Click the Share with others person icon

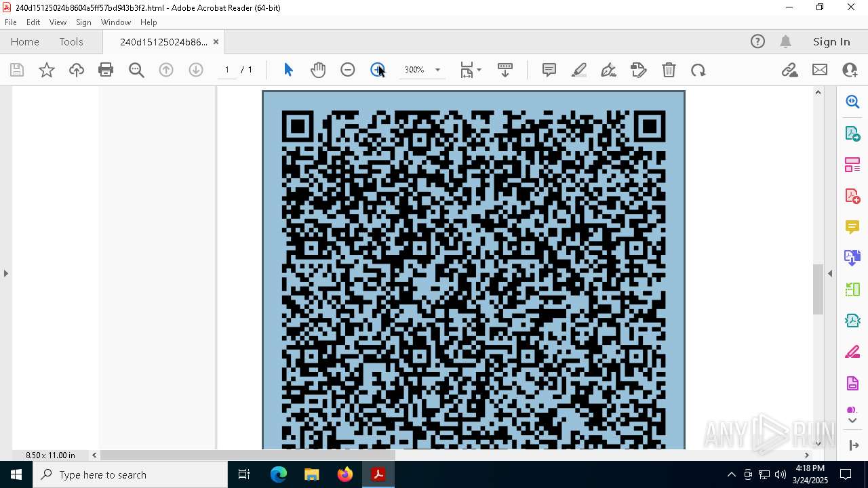[x=850, y=70]
